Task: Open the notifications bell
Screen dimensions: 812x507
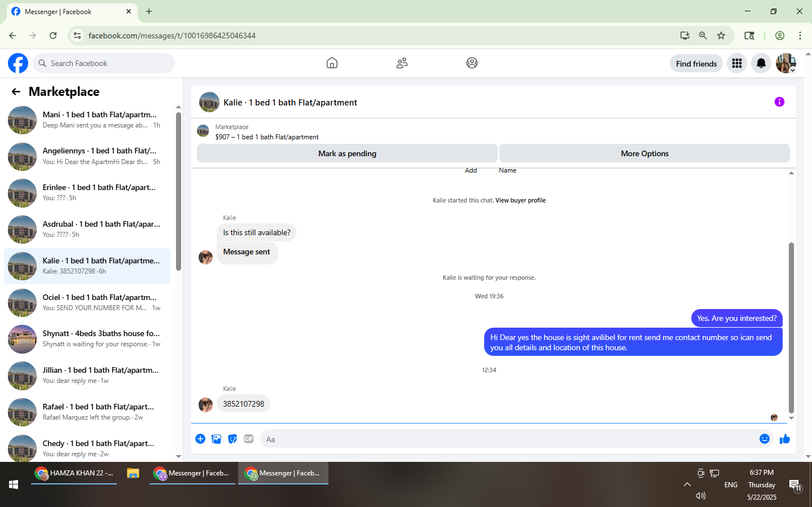Action: pos(761,63)
